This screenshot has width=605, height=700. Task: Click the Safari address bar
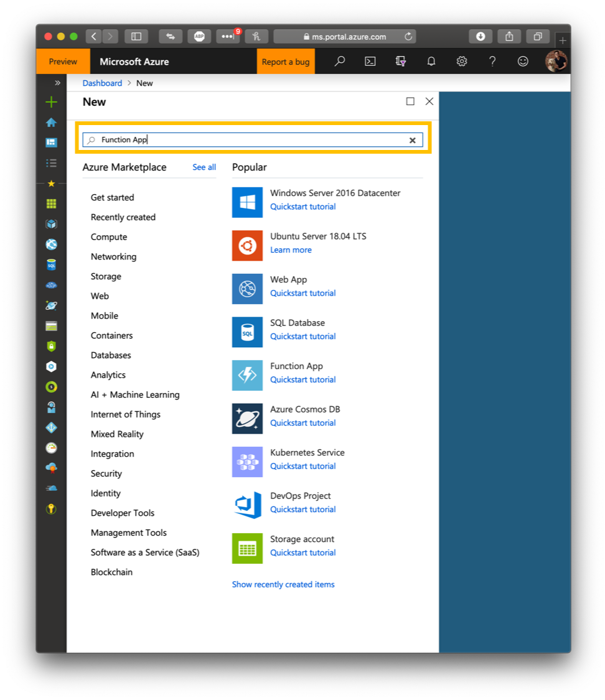(344, 37)
